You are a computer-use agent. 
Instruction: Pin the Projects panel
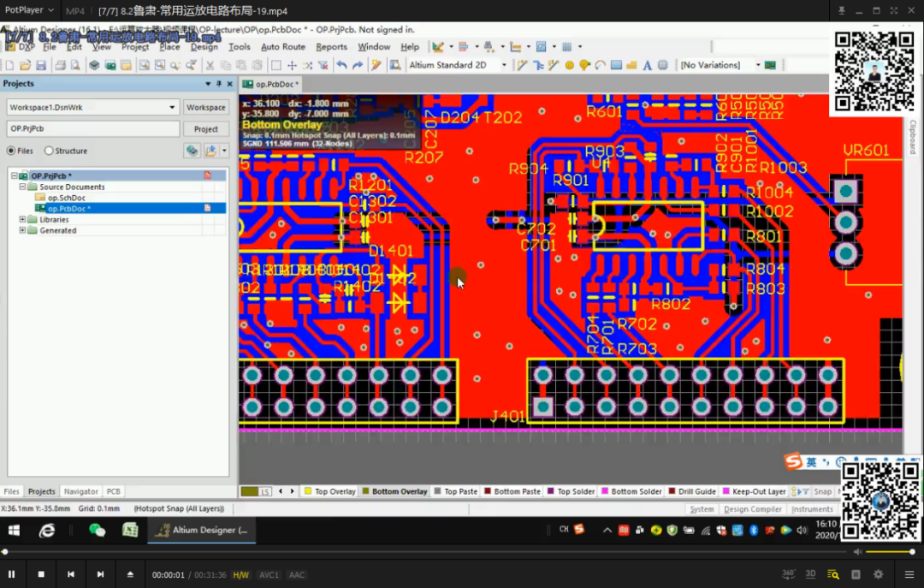219,84
